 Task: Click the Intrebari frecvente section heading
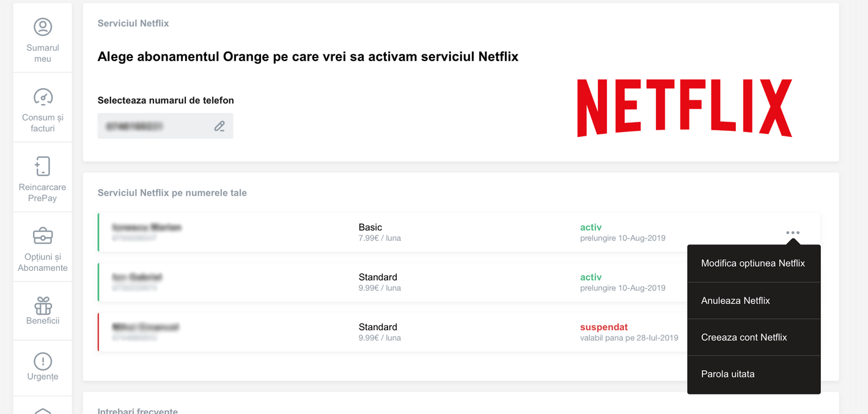point(138,411)
